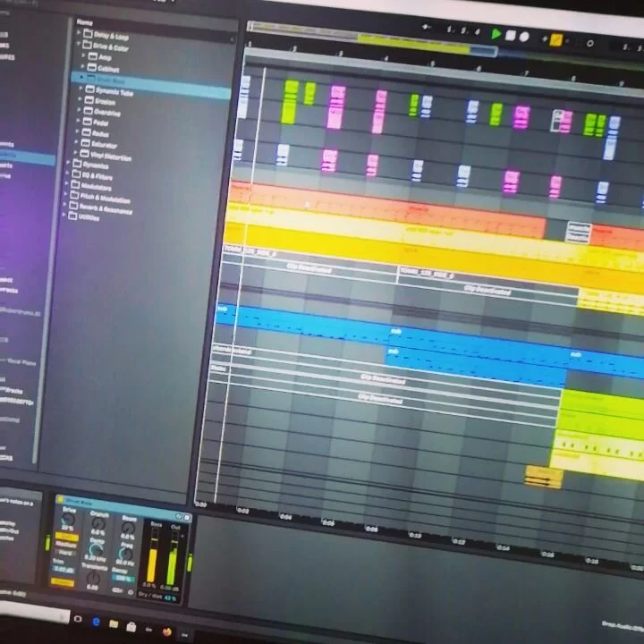Expand the Amp device entry
Viewport: 644px width, 644px height.
tap(83, 55)
